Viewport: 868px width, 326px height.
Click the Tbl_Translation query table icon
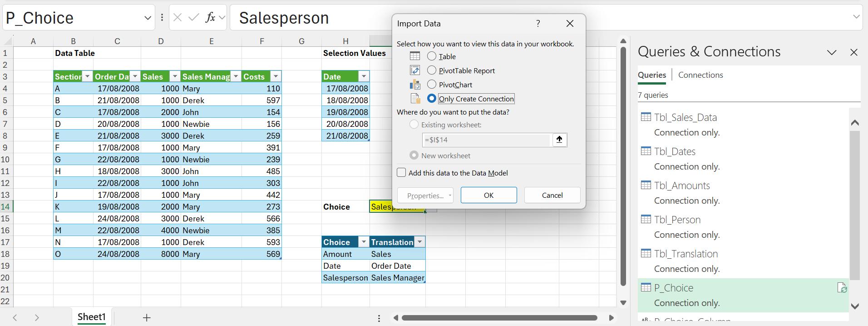(646, 253)
